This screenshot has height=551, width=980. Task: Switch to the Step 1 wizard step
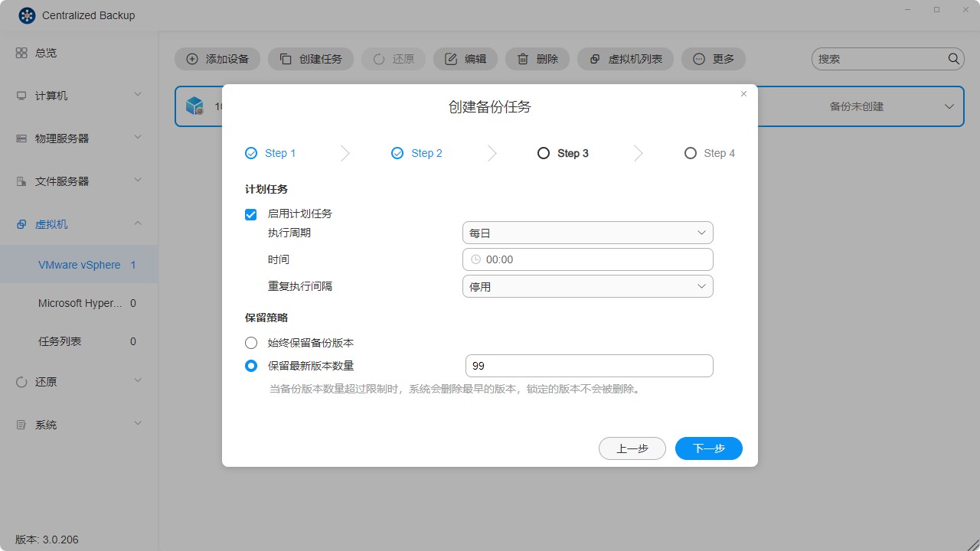click(270, 153)
